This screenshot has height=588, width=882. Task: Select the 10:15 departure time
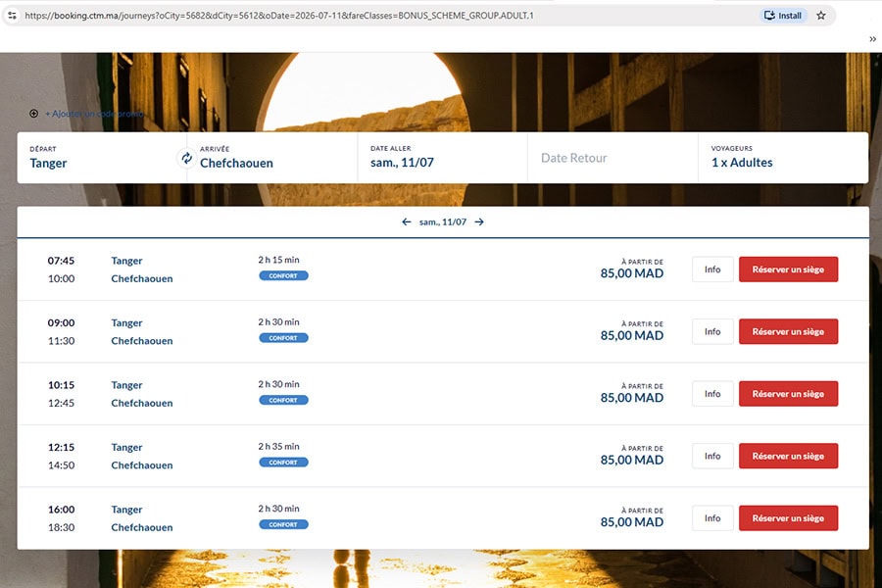tap(61, 385)
